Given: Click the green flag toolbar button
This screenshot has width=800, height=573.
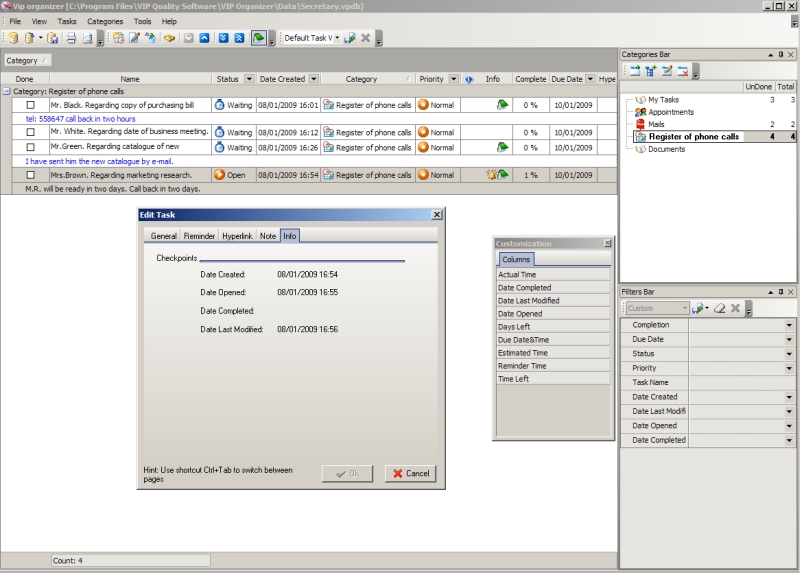Looking at the screenshot, I should [x=259, y=38].
